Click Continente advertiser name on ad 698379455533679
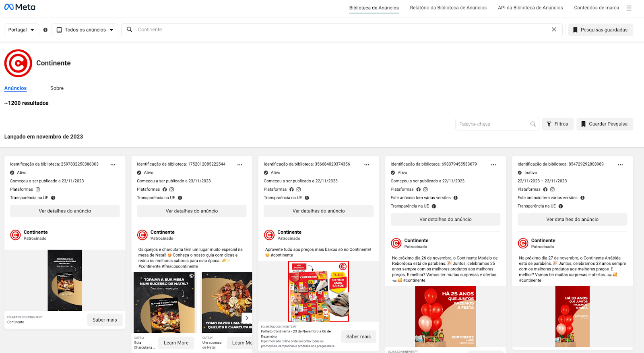 tap(416, 241)
